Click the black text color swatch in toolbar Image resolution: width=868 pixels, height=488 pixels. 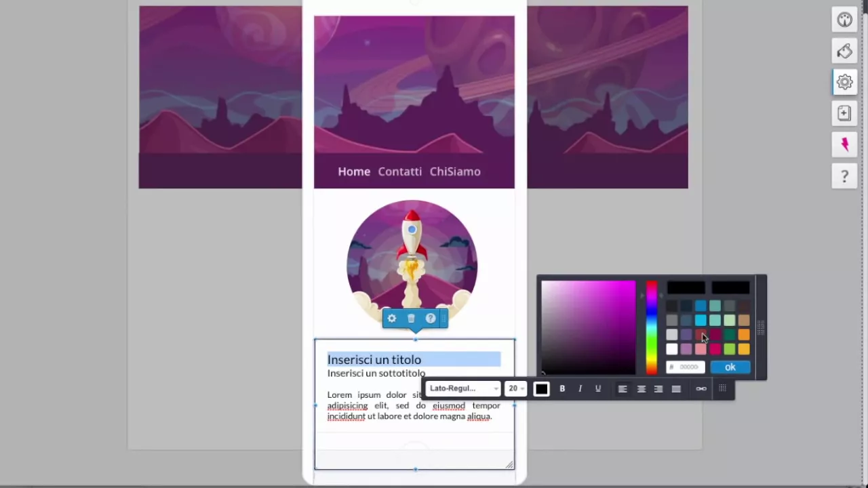point(541,388)
